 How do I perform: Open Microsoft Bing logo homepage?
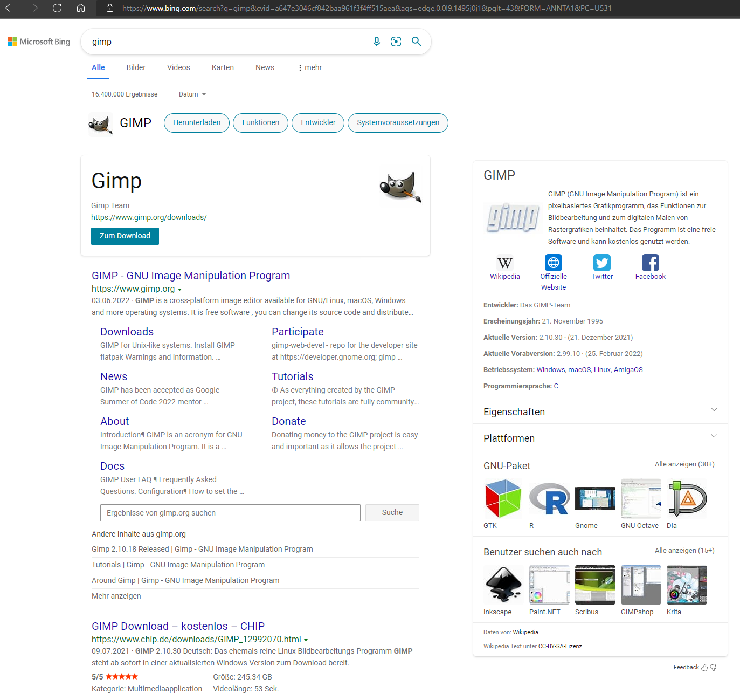(x=39, y=42)
